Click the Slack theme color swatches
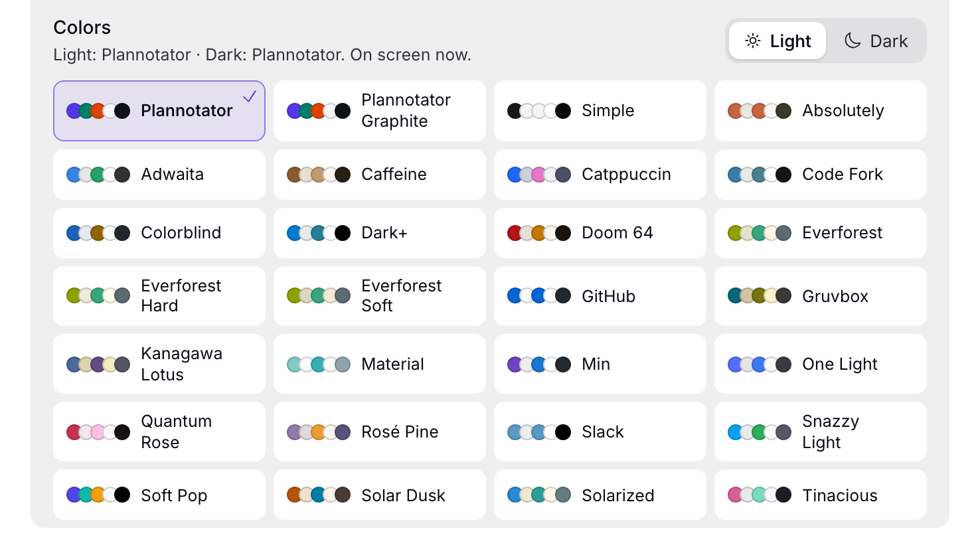The width and height of the screenshot is (980, 559). click(539, 432)
